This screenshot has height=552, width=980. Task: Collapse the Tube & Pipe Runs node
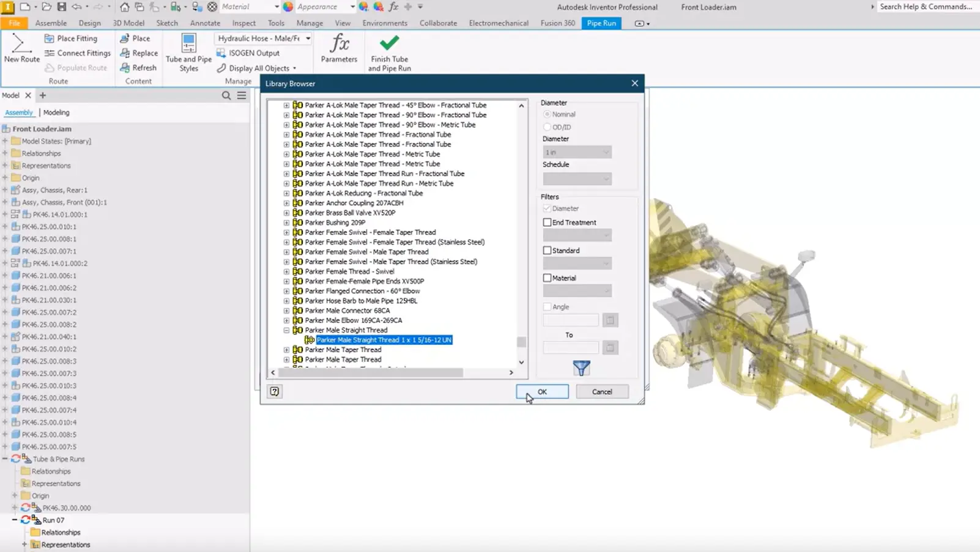[x=5, y=458]
